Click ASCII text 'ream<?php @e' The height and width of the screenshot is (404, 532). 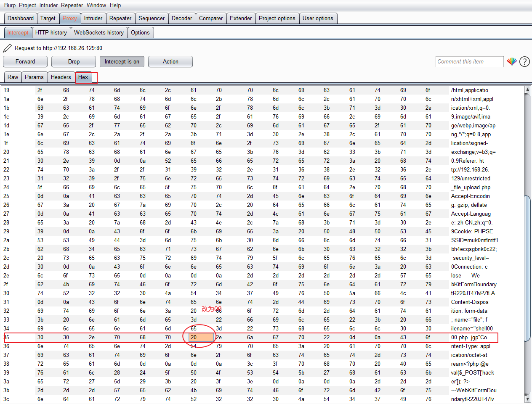click(x=470, y=364)
